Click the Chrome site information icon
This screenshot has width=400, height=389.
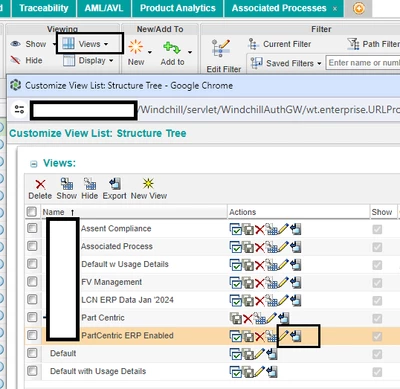point(19,109)
